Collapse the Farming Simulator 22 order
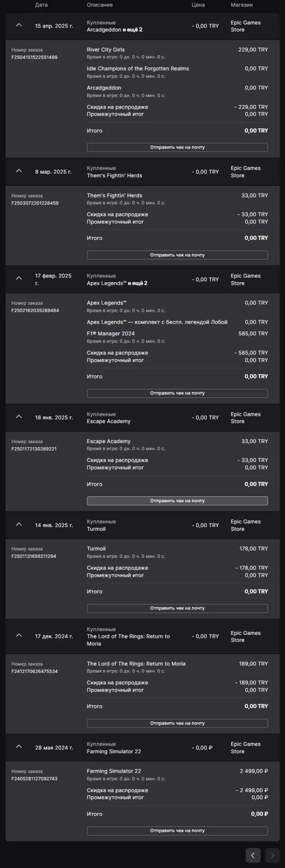285x868 pixels. [x=19, y=747]
